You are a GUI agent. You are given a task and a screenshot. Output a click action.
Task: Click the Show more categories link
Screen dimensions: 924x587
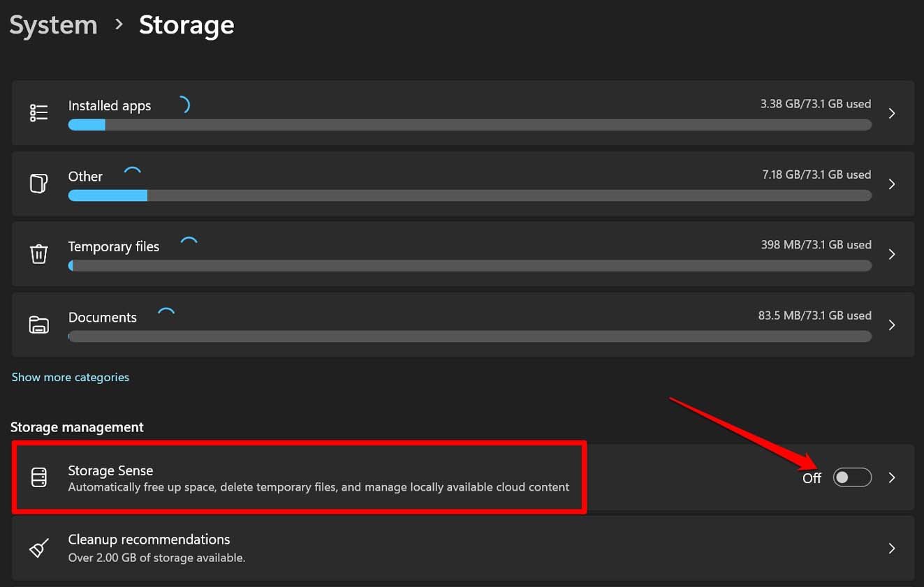click(x=70, y=377)
